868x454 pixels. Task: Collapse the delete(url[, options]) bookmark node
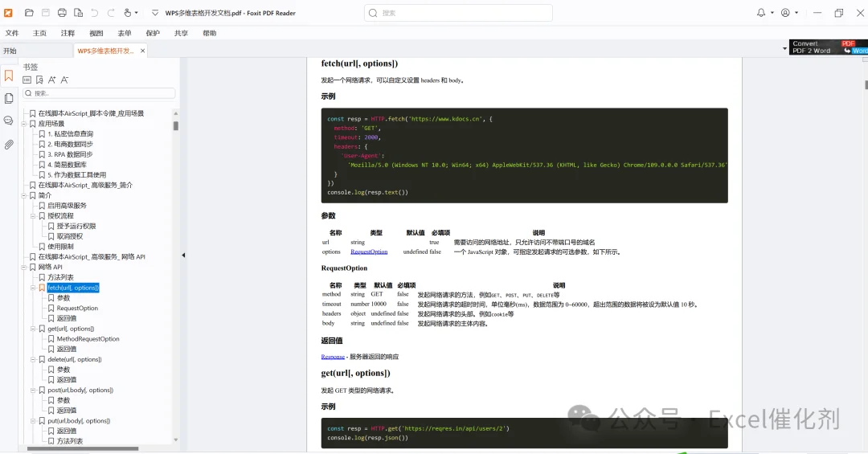pos(33,359)
